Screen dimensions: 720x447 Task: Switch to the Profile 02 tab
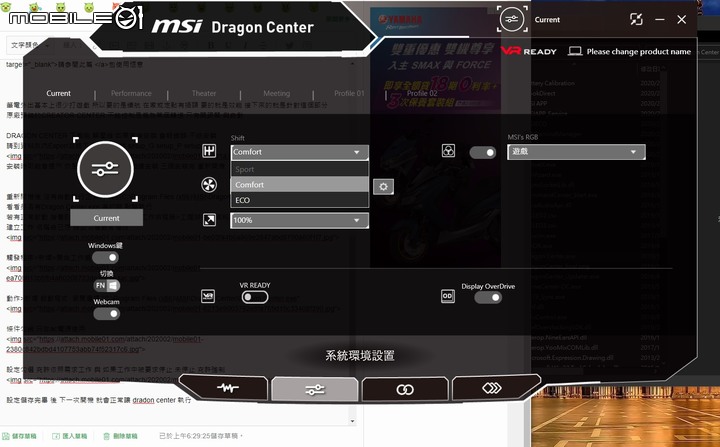[x=422, y=93]
